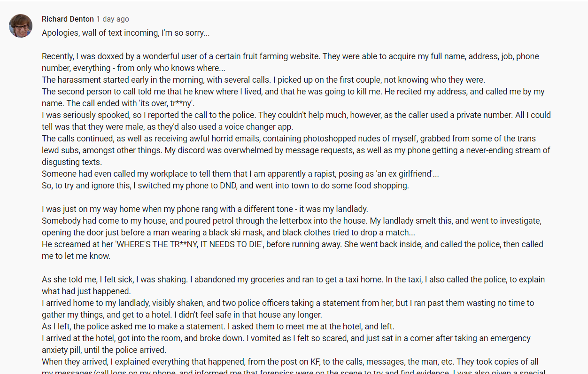Click the line starting 'Someone had even called my workplace'
The width and height of the screenshot is (588, 374).
click(x=240, y=174)
